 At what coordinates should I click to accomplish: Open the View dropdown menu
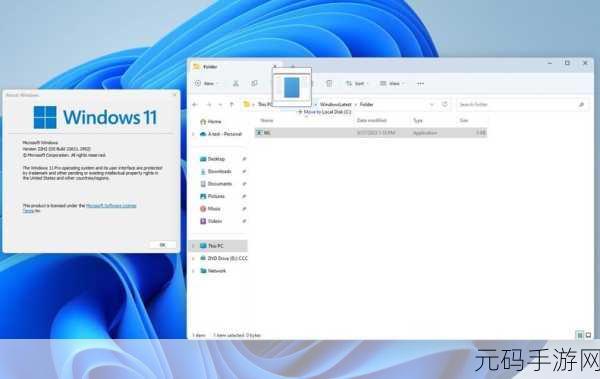[392, 83]
